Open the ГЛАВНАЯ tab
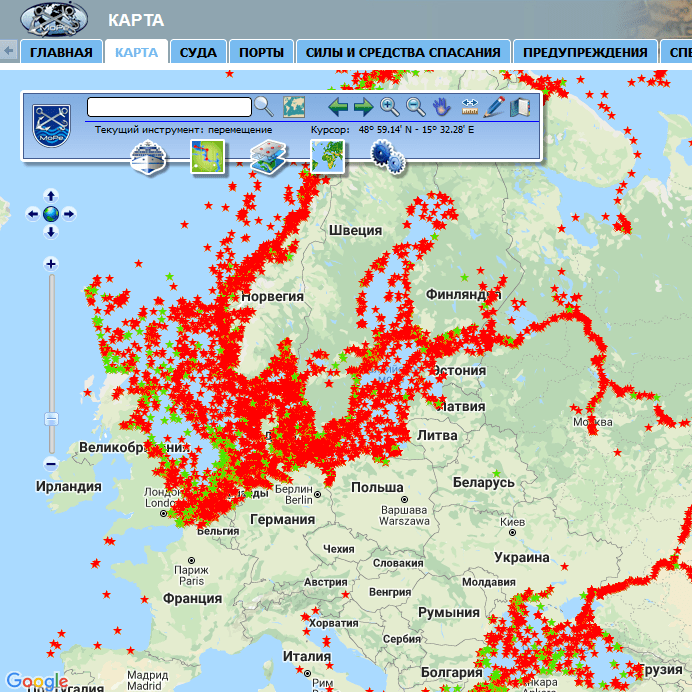 tap(61, 52)
